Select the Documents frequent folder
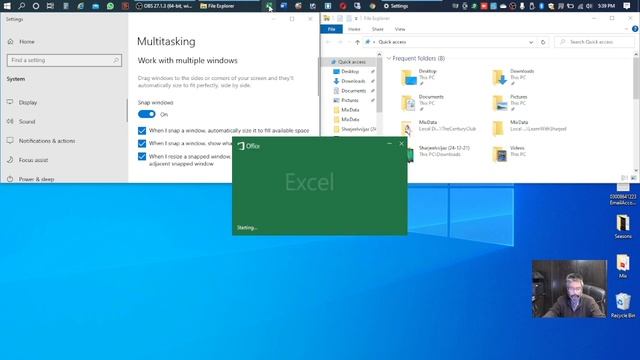This screenshot has width=640, height=360. point(422,102)
